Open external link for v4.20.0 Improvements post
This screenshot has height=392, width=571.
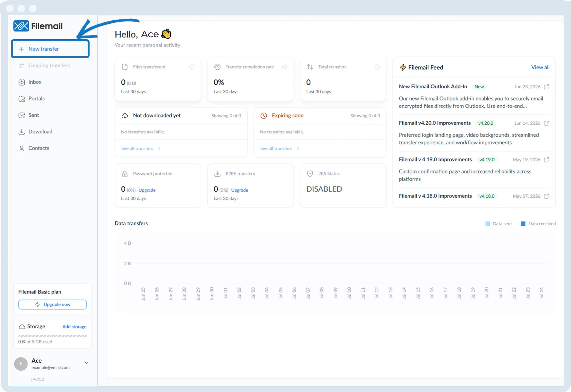pos(546,123)
